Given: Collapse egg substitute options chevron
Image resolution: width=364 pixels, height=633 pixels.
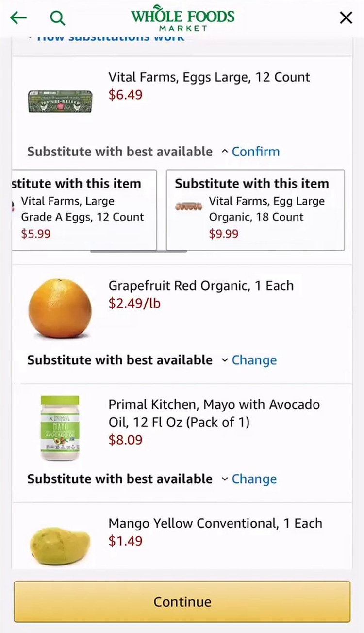Looking at the screenshot, I should point(224,152).
